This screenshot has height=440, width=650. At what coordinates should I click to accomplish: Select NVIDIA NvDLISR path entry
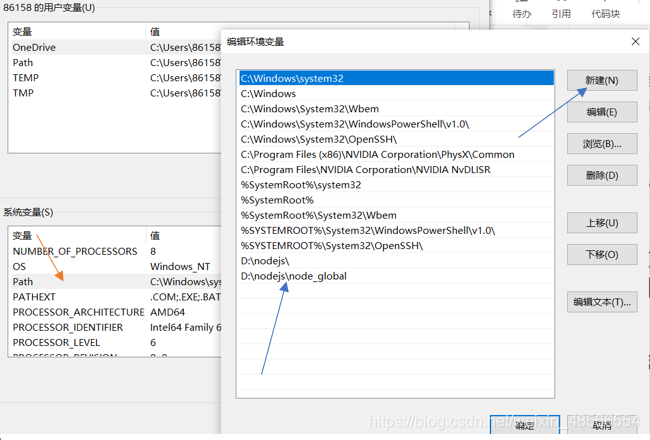point(396,170)
